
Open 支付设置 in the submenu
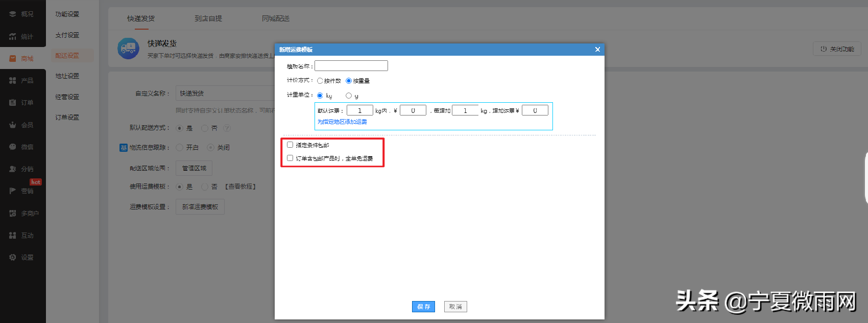(67, 35)
